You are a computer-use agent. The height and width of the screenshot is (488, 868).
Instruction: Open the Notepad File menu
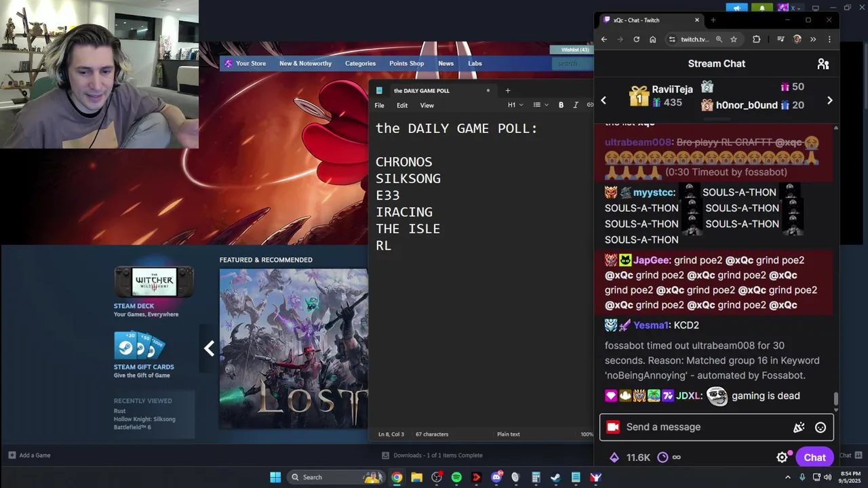[x=379, y=105]
